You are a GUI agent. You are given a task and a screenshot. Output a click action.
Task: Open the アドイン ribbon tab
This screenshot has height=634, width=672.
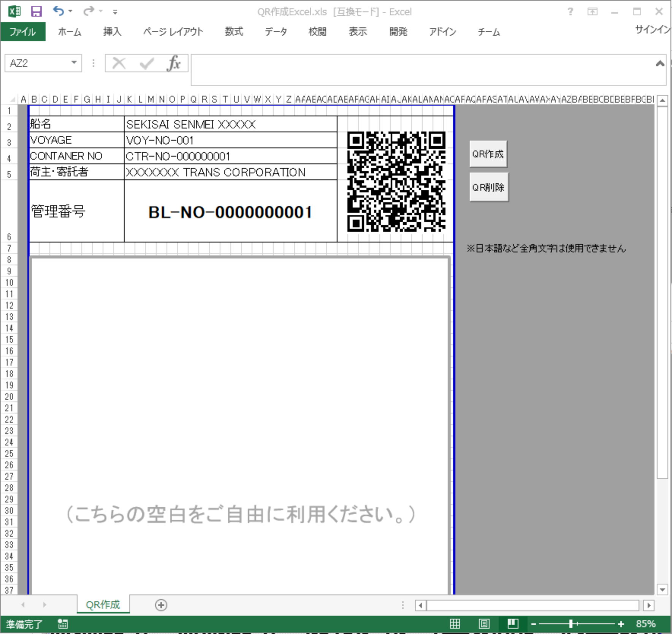point(442,32)
